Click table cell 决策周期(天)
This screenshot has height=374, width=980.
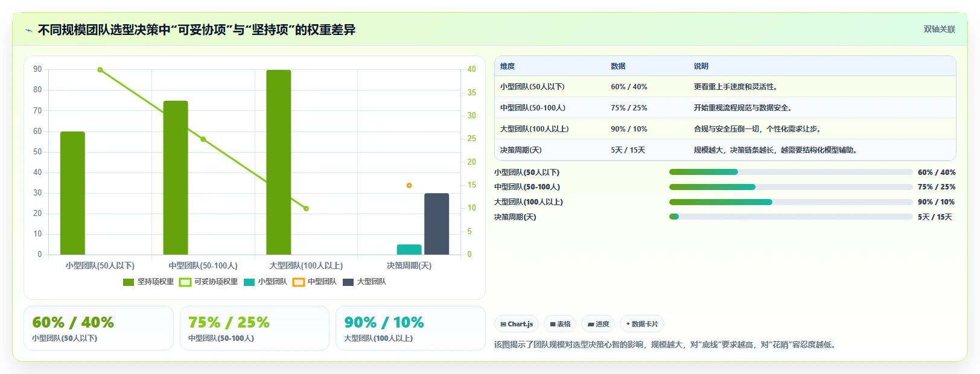521,150
